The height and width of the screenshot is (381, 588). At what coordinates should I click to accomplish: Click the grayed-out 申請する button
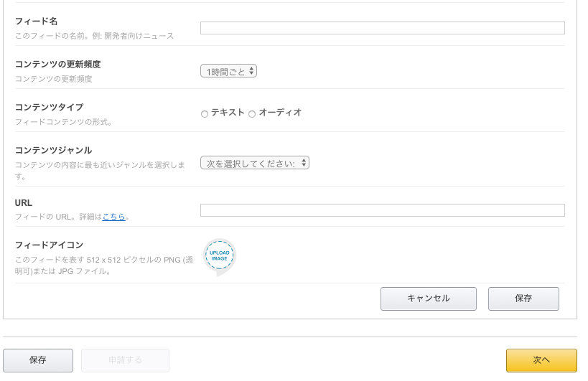pos(125,360)
